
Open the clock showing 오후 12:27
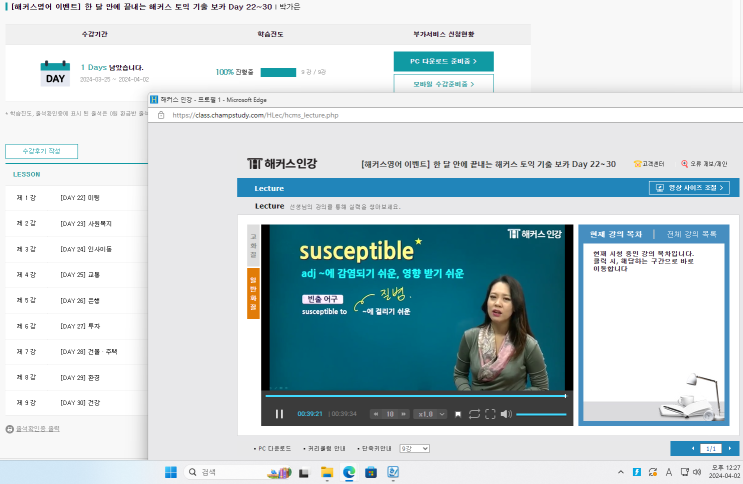point(725,472)
